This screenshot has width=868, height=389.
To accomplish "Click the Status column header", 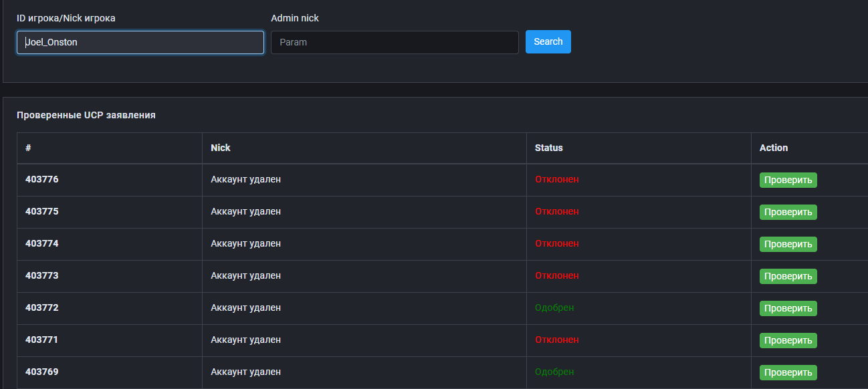I will coord(548,148).
